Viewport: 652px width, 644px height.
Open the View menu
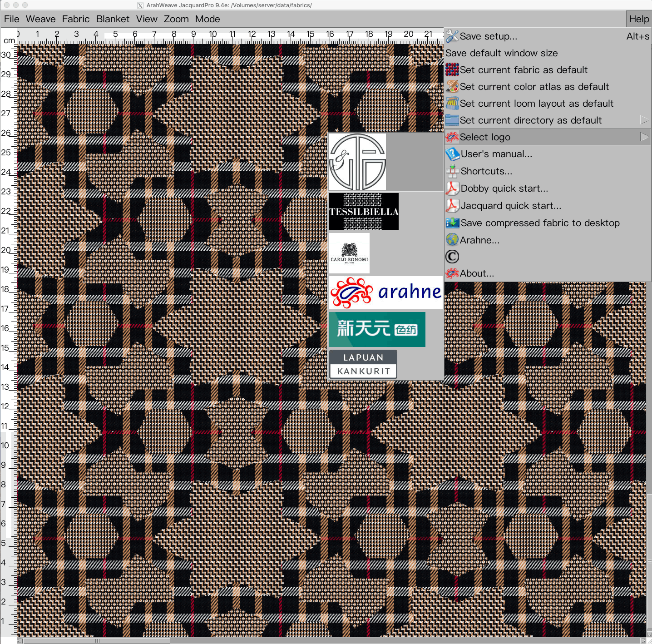[147, 19]
